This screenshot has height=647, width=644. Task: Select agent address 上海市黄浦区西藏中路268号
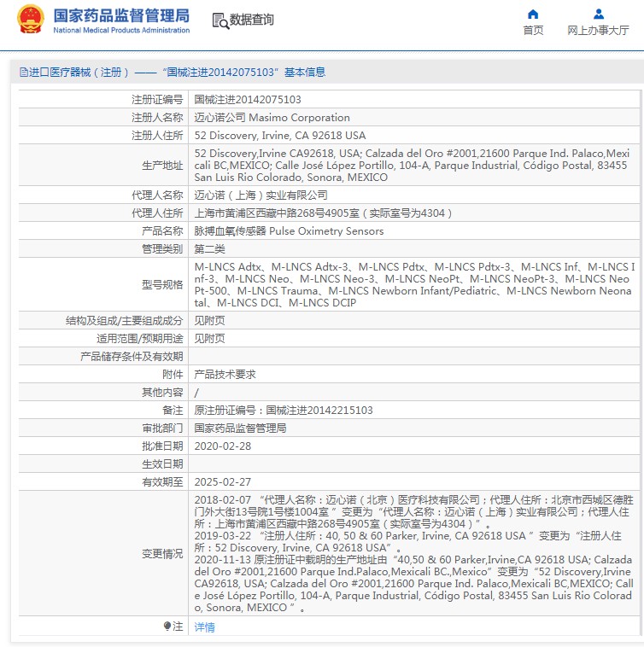[x=323, y=213]
